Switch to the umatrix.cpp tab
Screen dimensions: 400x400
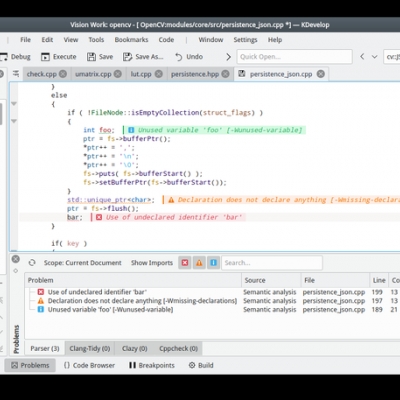click(x=93, y=74)
